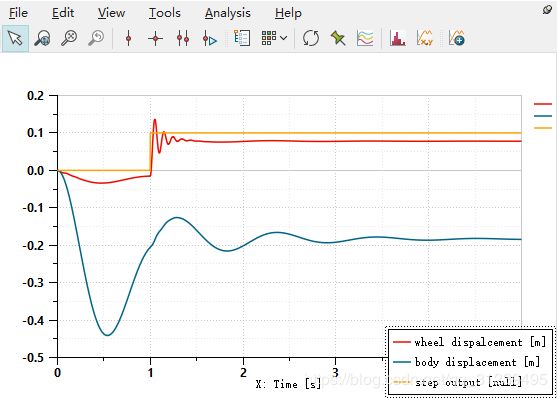The width and height of the screenshot is (557, 398).
Task: Click the blue curve's minimum near -0.44
Action: click(107, 335)
